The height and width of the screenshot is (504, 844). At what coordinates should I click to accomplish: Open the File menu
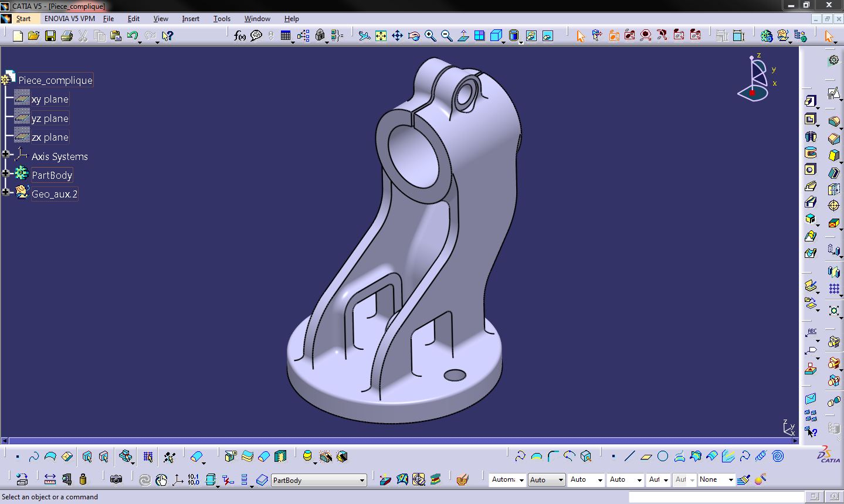click(x=109, y=19)
